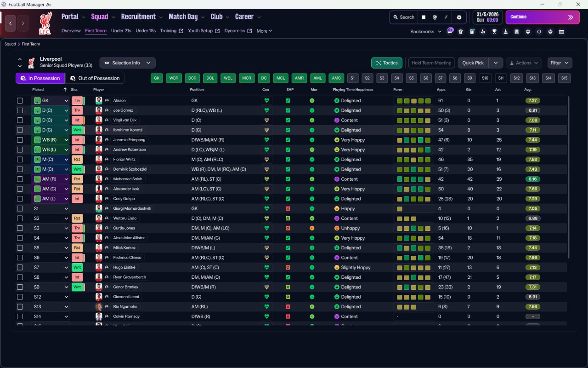Click the Rst status badge for Mohamed Salah
Image resolution: width=588 pixels, height=368 pixels.
pos(77,179)
